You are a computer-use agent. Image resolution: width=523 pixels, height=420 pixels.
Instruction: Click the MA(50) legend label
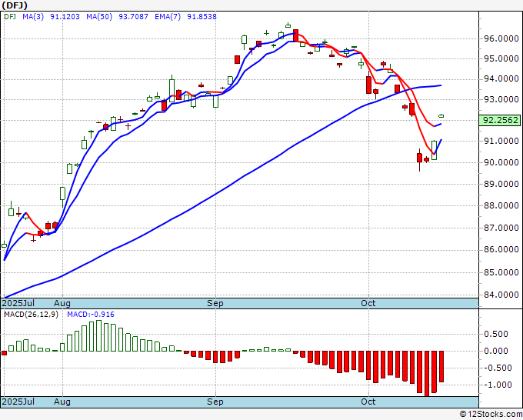coord(99,16)
